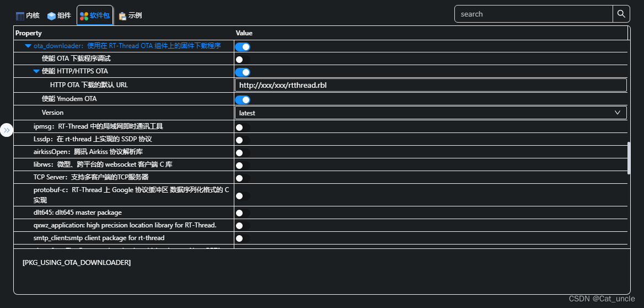Click the vertical scrollbar thumb
644x308 pixels.
pos(629,158)
